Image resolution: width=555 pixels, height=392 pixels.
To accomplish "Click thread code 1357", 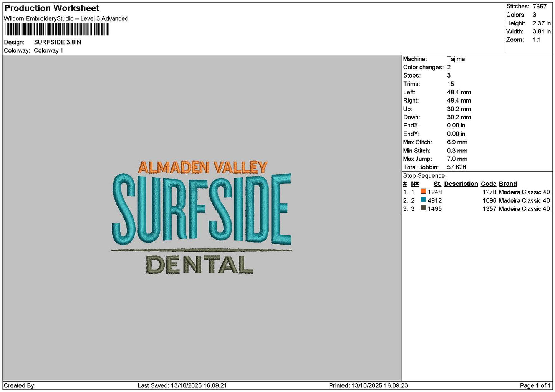I will tap(490, 209).
